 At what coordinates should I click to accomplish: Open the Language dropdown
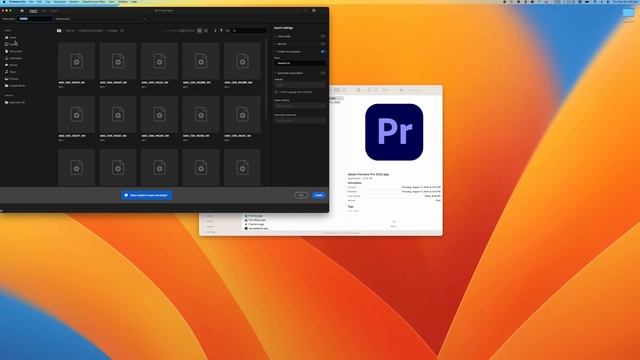coord(300,85)
